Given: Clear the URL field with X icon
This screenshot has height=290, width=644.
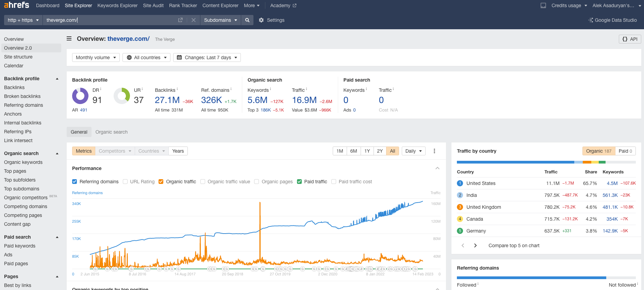Looking at the screenshot, I should pos(193,20).
